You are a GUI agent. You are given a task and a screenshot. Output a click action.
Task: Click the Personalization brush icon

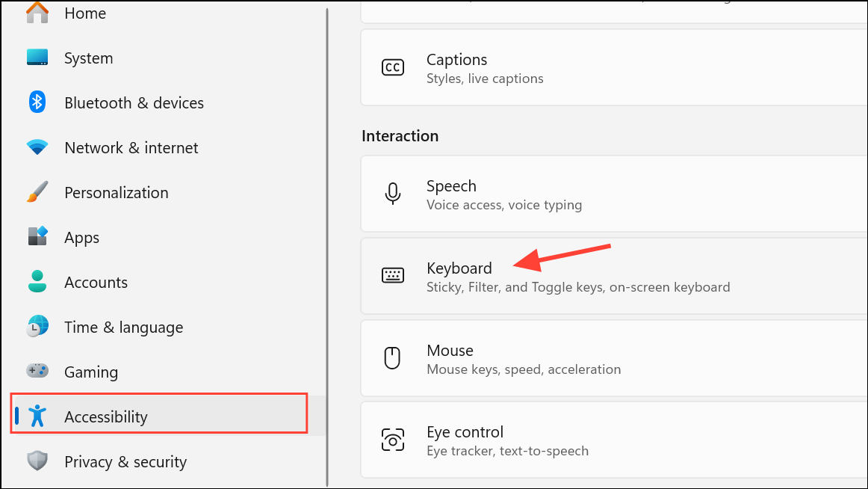pos(37,192)
